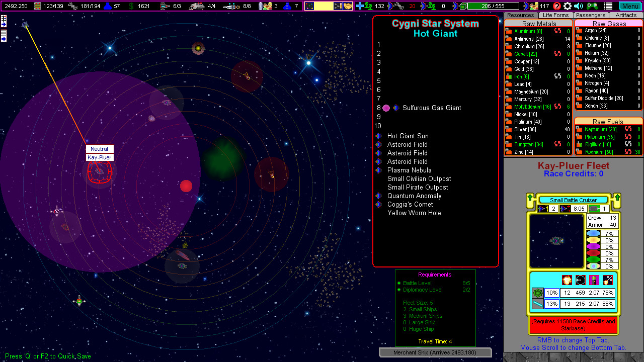The image size is (644, 362).
Task: Click the green gamepad controls icon
Action: [x=592, y=6]
